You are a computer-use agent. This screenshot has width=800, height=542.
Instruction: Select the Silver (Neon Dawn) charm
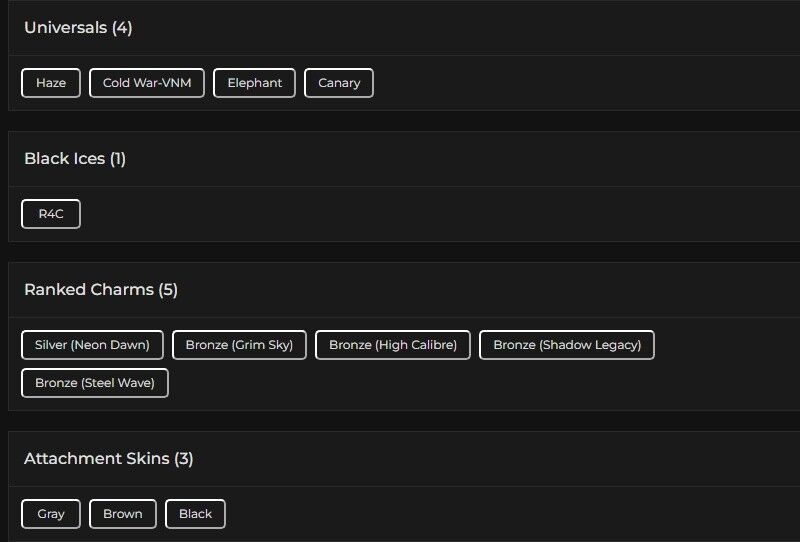(x=92, y=345)
